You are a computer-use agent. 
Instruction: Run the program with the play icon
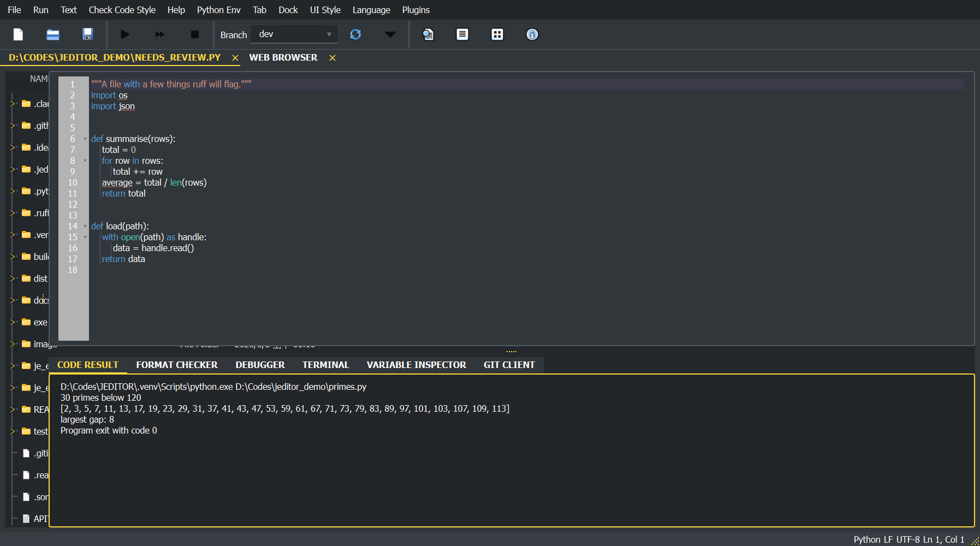point(125,34)
